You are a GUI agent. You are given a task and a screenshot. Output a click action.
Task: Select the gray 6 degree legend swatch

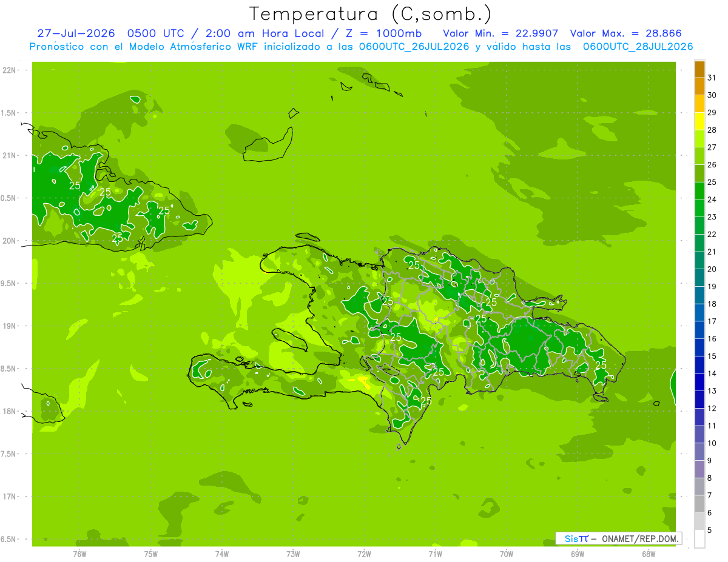click(x=699, y=504)
